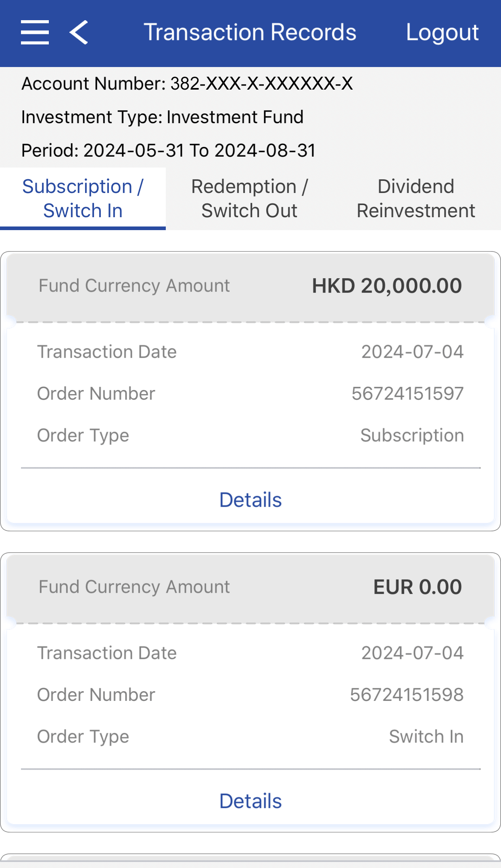Tap the EUR 0.00 fund amount
Image resolution: width=501 pixels, height=868 pixels.
click(x=417, y=587)
